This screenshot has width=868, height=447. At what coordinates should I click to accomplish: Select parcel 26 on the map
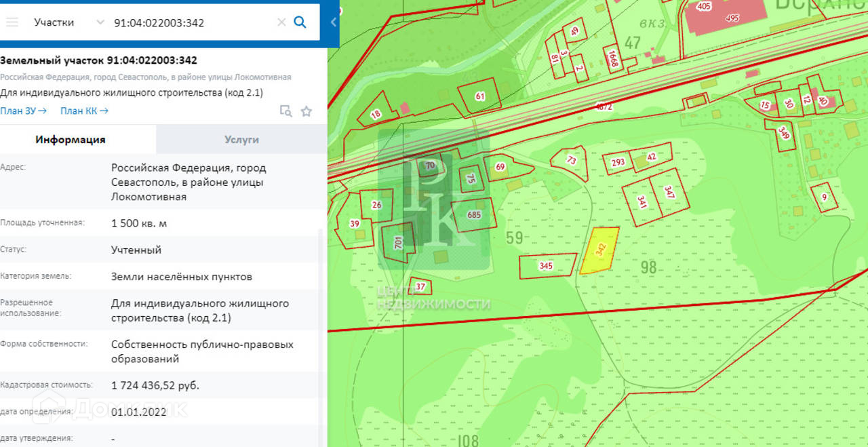[x=376, y=205]
